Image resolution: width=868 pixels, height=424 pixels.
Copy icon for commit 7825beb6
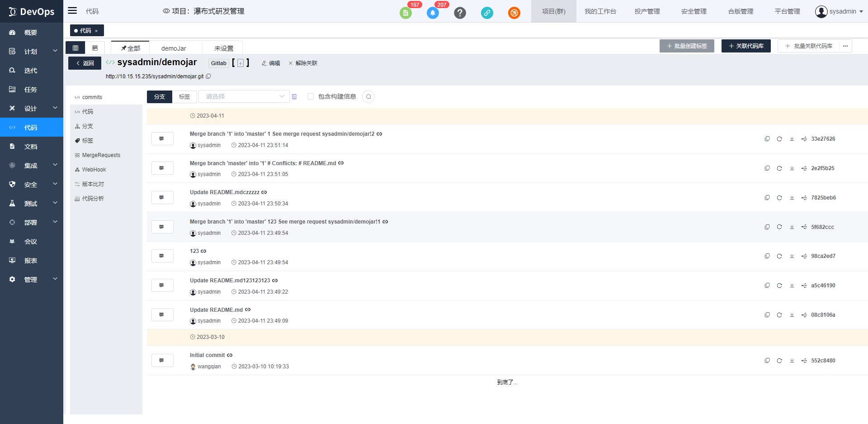(x=767, y=198)
